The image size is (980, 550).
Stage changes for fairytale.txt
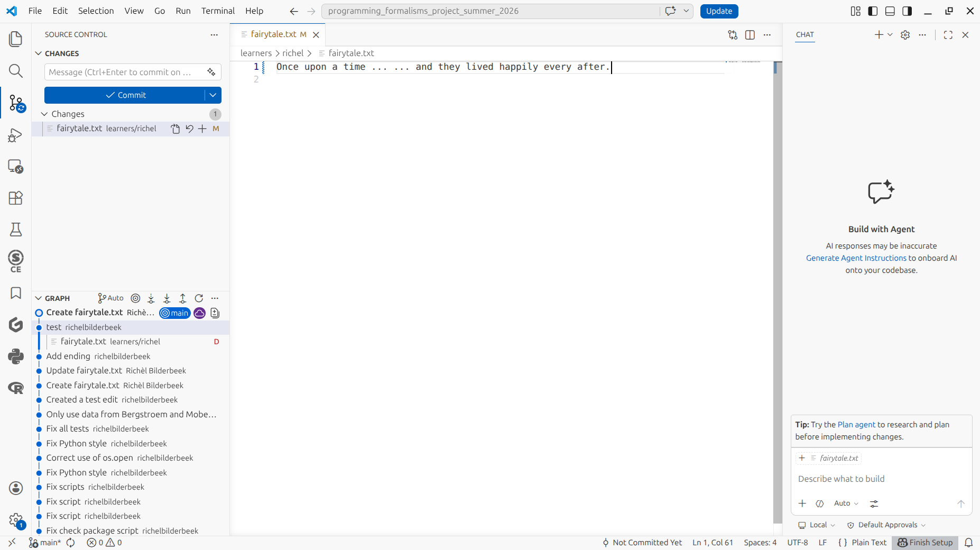pyautogui.click(x=202, y=129)
